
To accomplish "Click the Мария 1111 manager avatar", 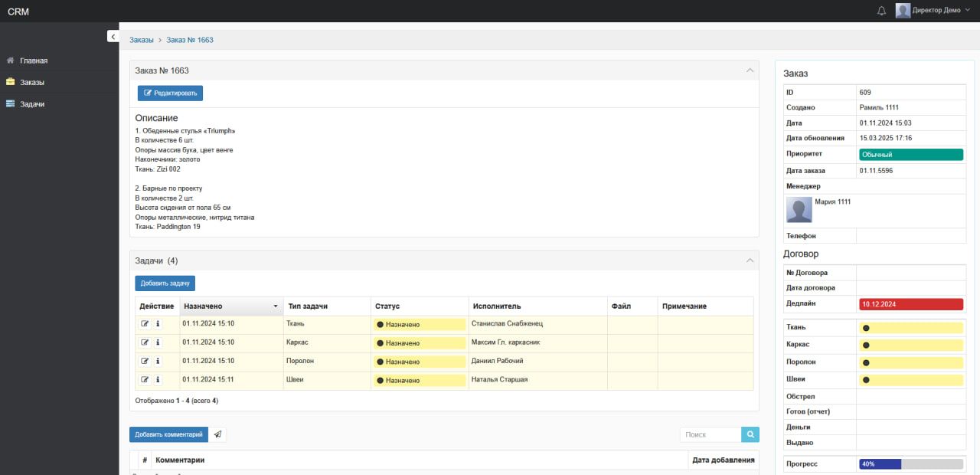I will point(799,210).
